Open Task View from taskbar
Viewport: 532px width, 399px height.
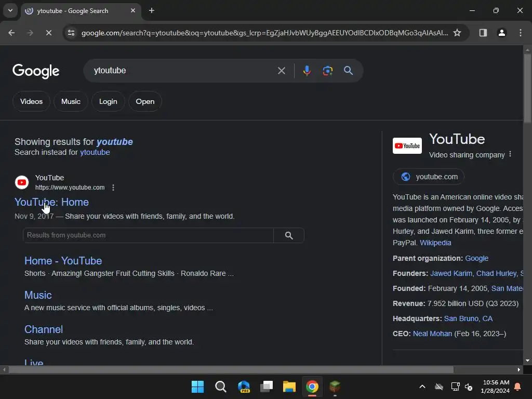[267, 387]
